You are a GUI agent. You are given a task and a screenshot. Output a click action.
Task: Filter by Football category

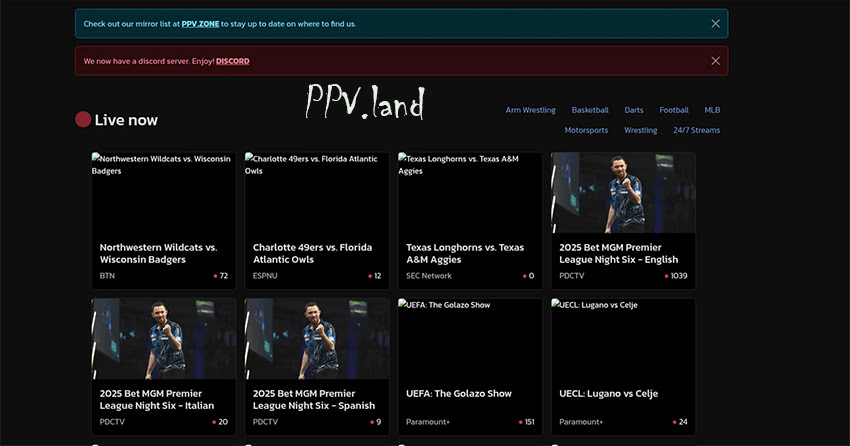tap(674, 110)
